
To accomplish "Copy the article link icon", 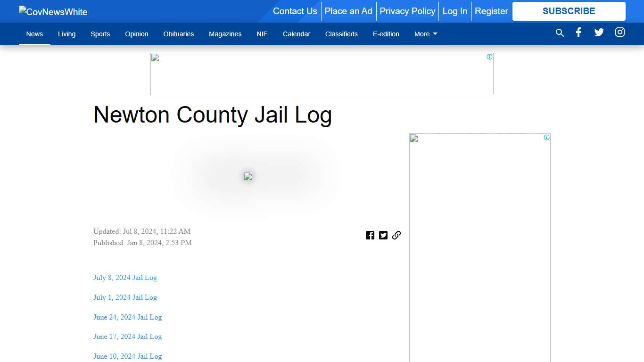I will tap(396, 235).
